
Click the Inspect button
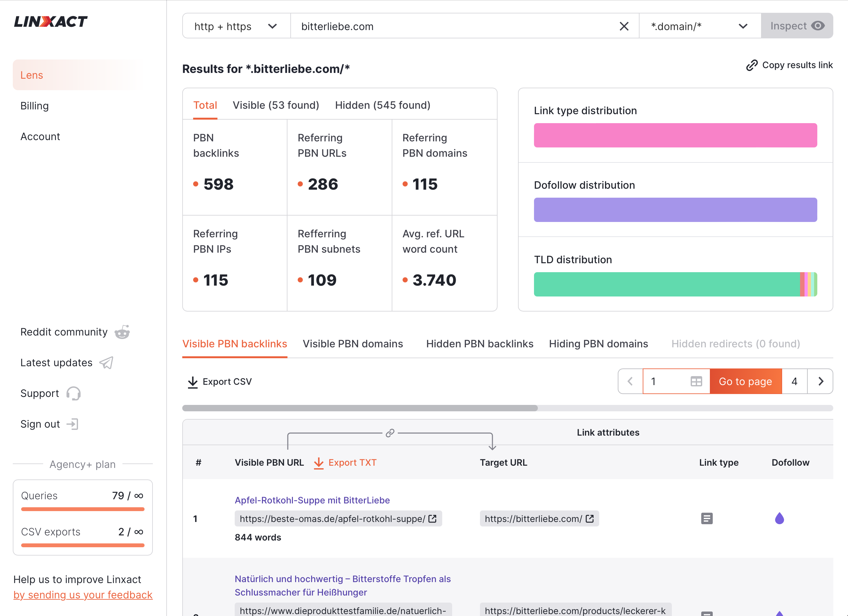point(797,26)
